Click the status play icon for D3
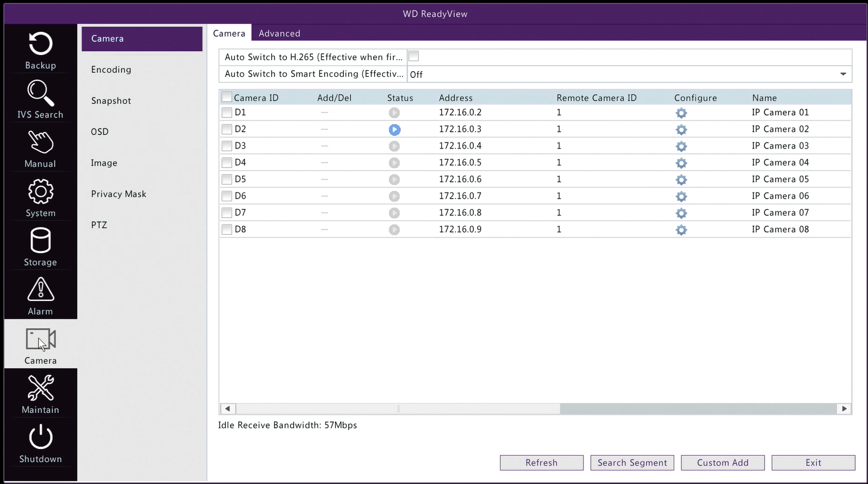 [394, 146]
